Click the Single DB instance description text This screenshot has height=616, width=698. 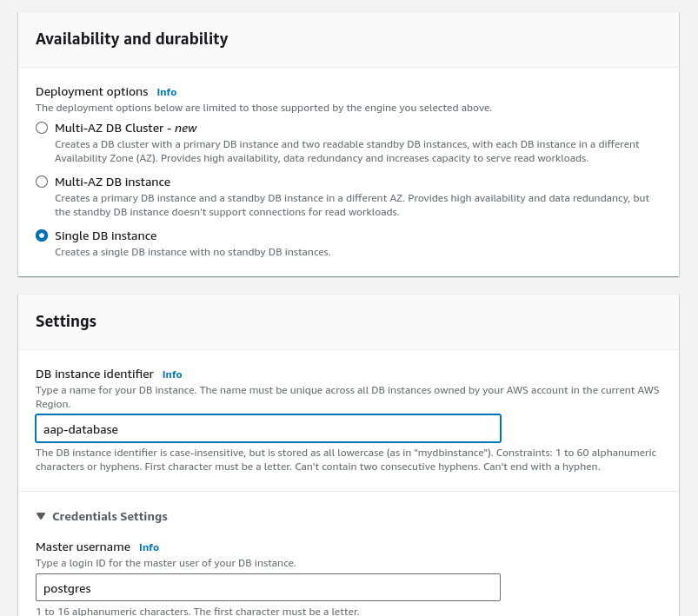[192, 252]
